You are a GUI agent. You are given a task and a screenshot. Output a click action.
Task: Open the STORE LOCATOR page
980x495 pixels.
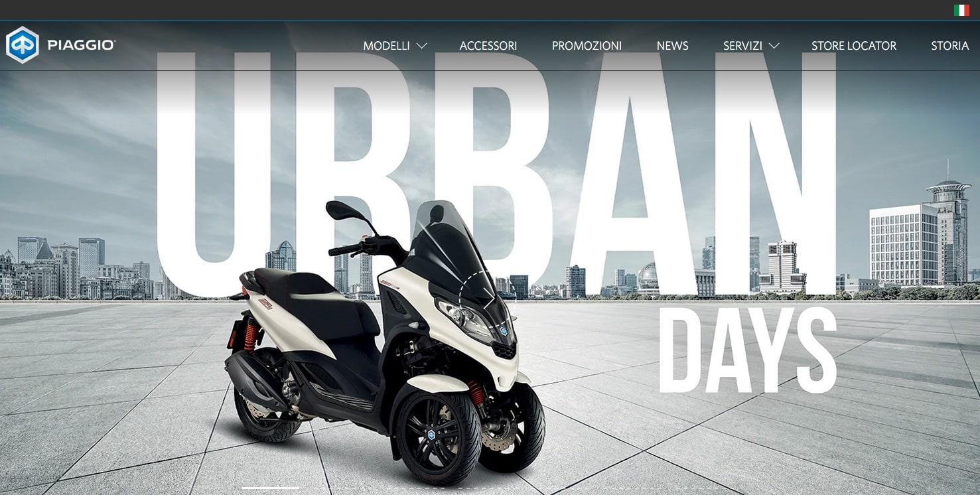click(853, 46)
